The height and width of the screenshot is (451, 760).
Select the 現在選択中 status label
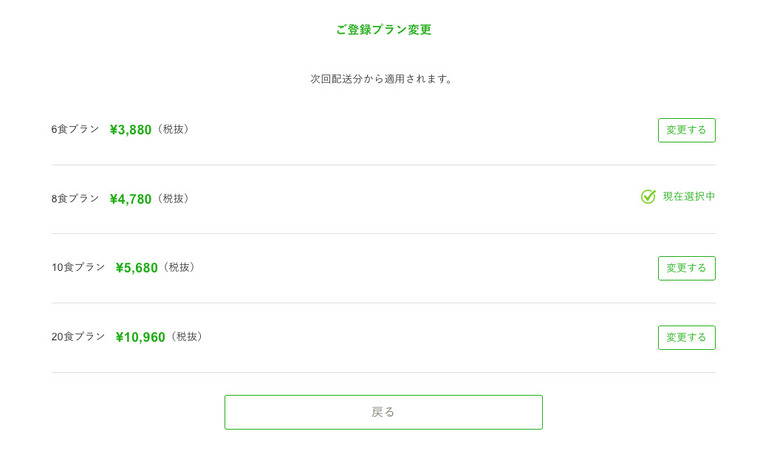689,196
